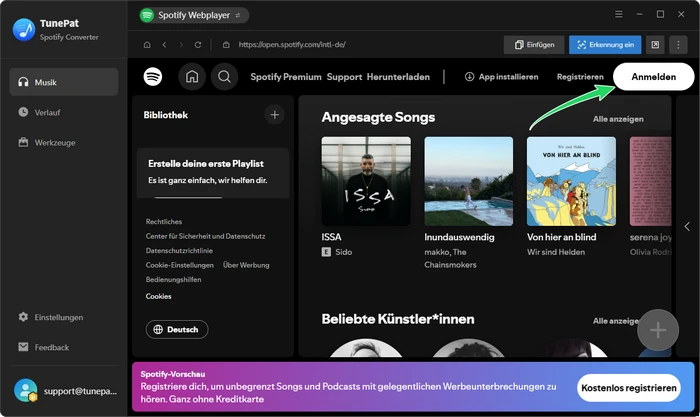Pop out the web player window
This screenshot has width=700, height=417.
[x=655, y=45]
